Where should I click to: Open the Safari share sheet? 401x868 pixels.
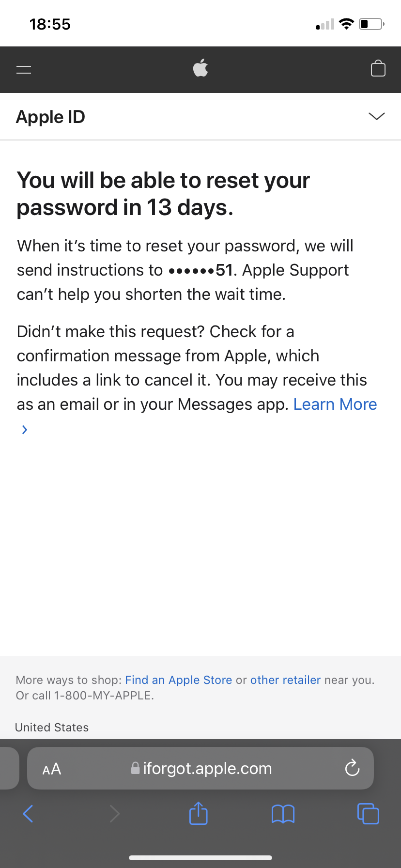click(199, 813)
